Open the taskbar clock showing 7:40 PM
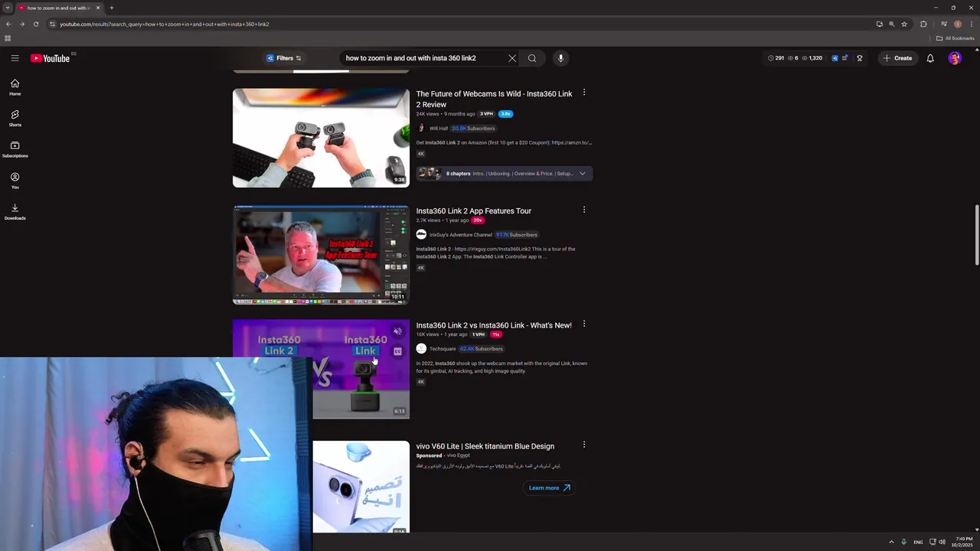Viewport: 980px width, 551px height. point(963,542)
